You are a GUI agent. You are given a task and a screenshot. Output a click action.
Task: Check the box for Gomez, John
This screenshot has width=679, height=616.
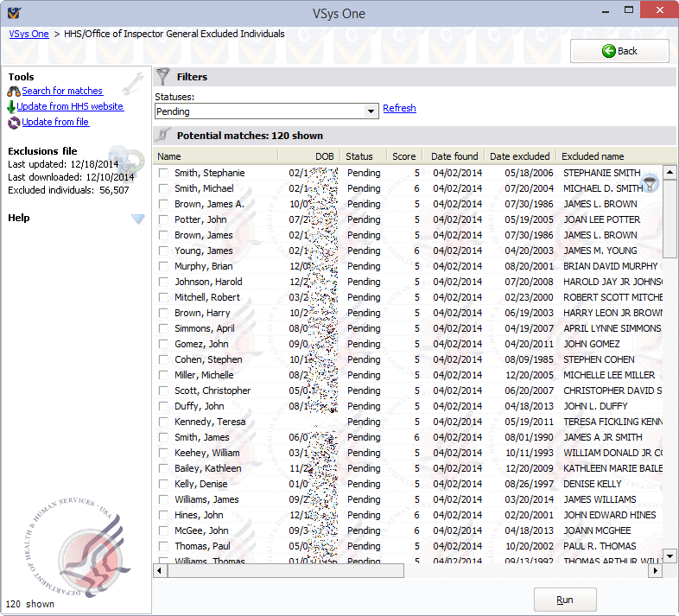click(x=163, y=345)
